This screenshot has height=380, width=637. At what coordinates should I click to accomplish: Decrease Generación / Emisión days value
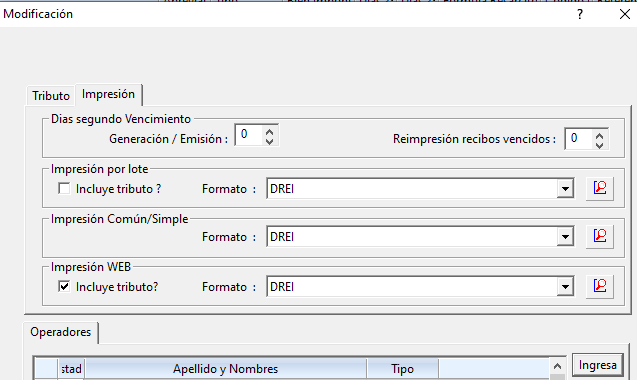269,141
